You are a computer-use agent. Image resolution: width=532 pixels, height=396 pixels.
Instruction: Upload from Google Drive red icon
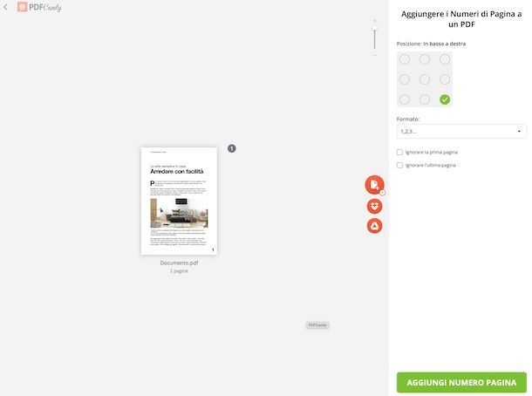point(374,226)
